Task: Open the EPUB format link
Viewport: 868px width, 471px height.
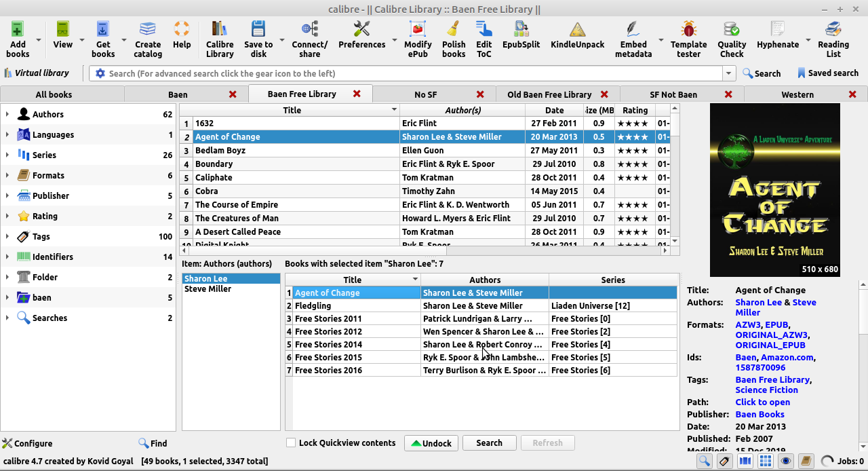Action: click(776, 324)
